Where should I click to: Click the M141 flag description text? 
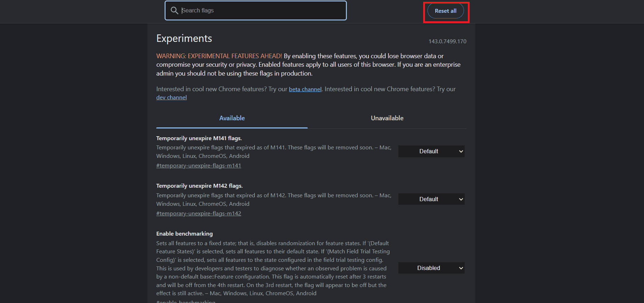coord(273,152)
